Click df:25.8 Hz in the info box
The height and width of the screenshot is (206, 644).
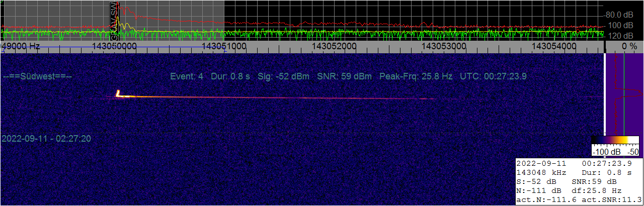tap(597, 190)
